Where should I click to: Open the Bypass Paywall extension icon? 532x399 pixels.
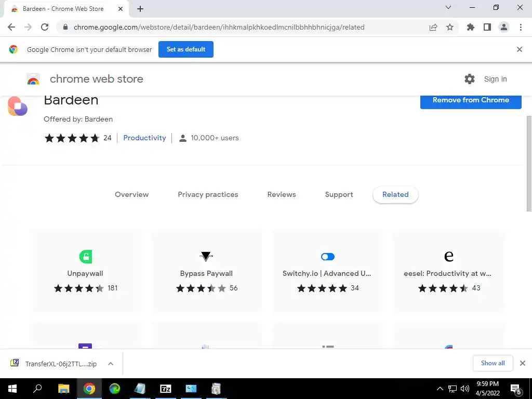[x=206, y=256]
